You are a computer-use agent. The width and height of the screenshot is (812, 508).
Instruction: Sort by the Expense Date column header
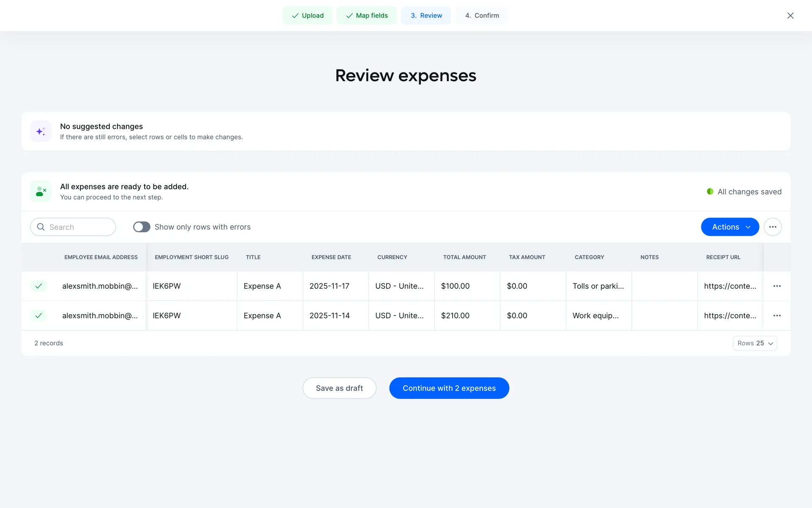pyautogui.click(x=331, y=257)
